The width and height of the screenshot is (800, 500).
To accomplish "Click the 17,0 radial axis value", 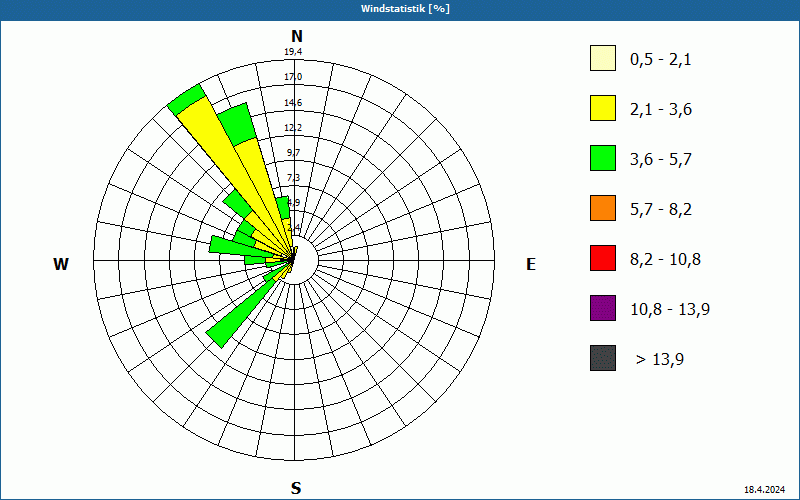I will point(293,77).
